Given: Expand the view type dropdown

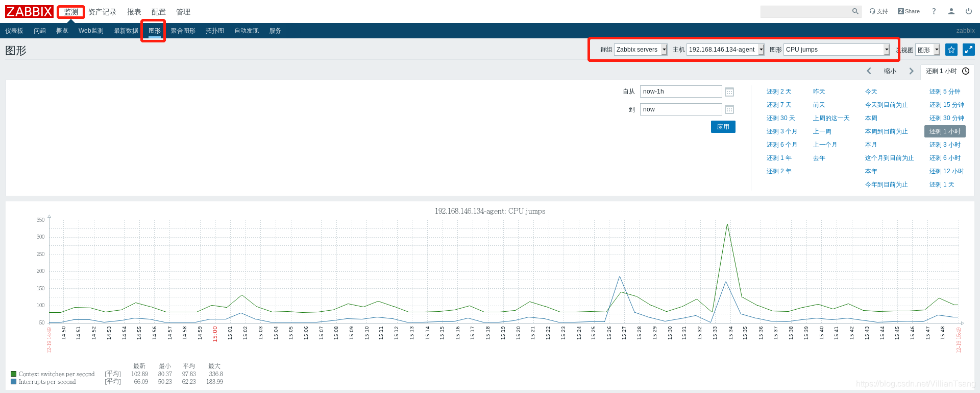Looking at the screenshot, I should (927, 50).
